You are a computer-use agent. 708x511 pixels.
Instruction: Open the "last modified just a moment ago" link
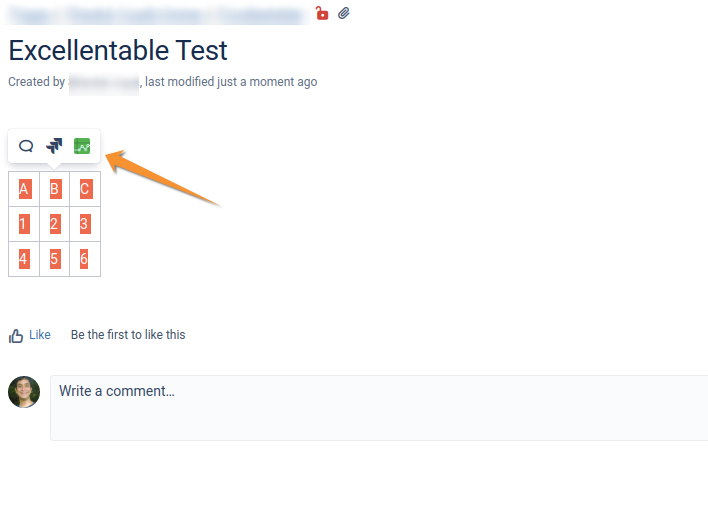click(x=231, y=82)
